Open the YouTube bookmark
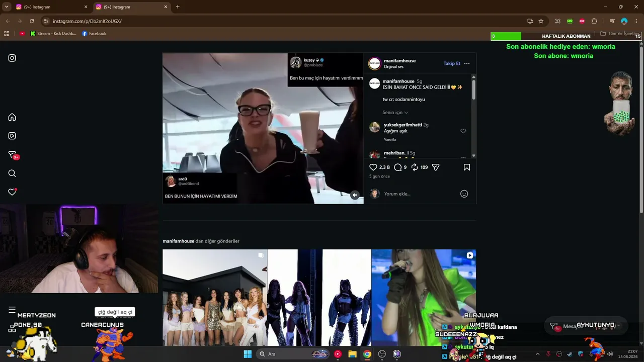This screenshot has height=362, width=644. (x=22, y=34)
